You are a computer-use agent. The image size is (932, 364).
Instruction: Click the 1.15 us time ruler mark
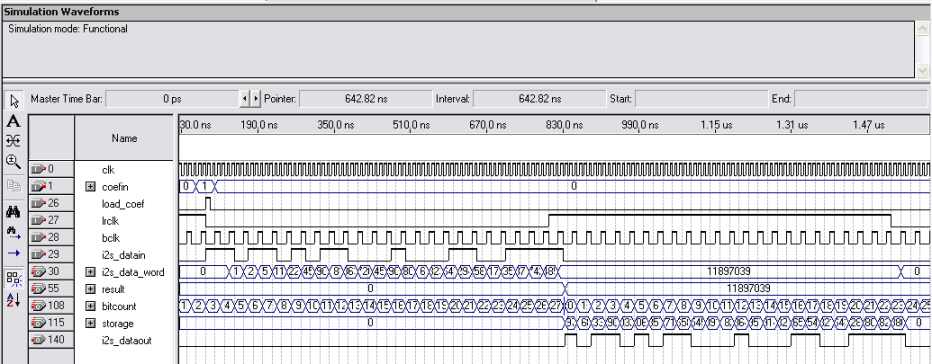coord(716,125)
